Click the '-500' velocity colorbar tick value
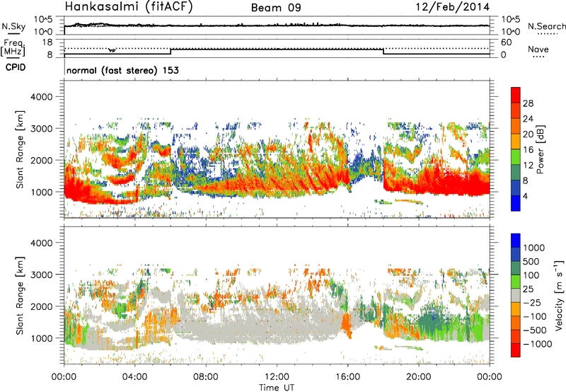Screen dimensions: 566x392 (x=536, y=330)
